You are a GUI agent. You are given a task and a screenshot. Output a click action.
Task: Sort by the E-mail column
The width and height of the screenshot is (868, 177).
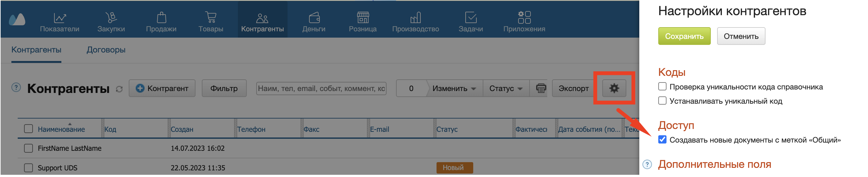click(x=379, y=130)
